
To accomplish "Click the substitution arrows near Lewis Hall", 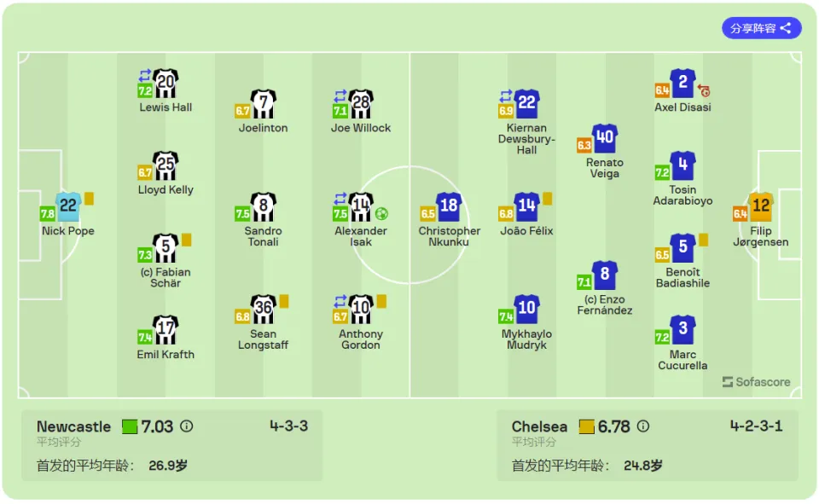I will click(x=145, y=75).
